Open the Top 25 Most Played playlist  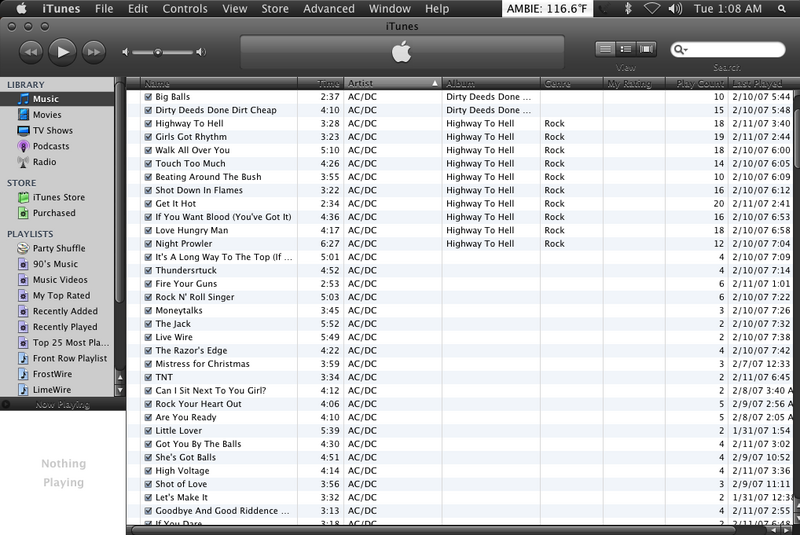point(57,343)
